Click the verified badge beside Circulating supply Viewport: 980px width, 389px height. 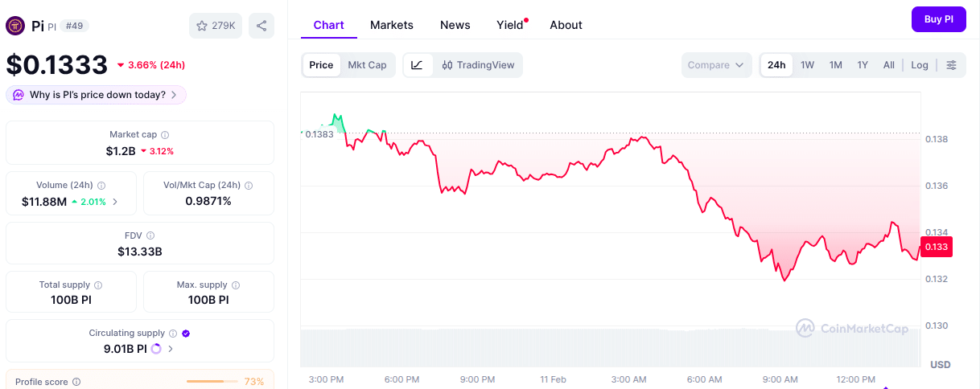pos(186,333)
